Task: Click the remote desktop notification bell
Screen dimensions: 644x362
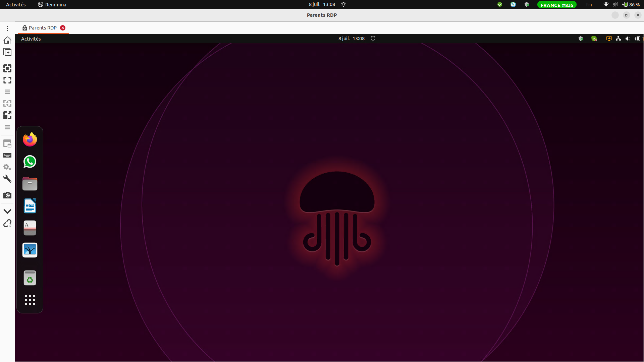Action: pyautogui.click(x=373, y=39)
